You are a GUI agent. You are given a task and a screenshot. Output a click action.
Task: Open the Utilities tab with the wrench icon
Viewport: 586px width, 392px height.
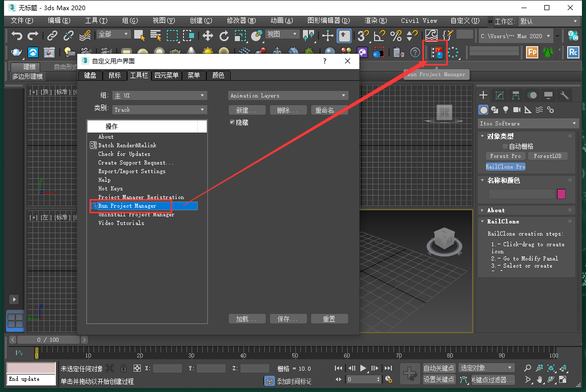(x=565, y=95)
